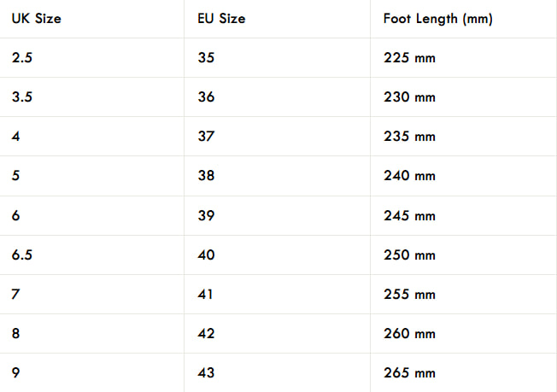Select the EU size 39 cell

point(206,215)
